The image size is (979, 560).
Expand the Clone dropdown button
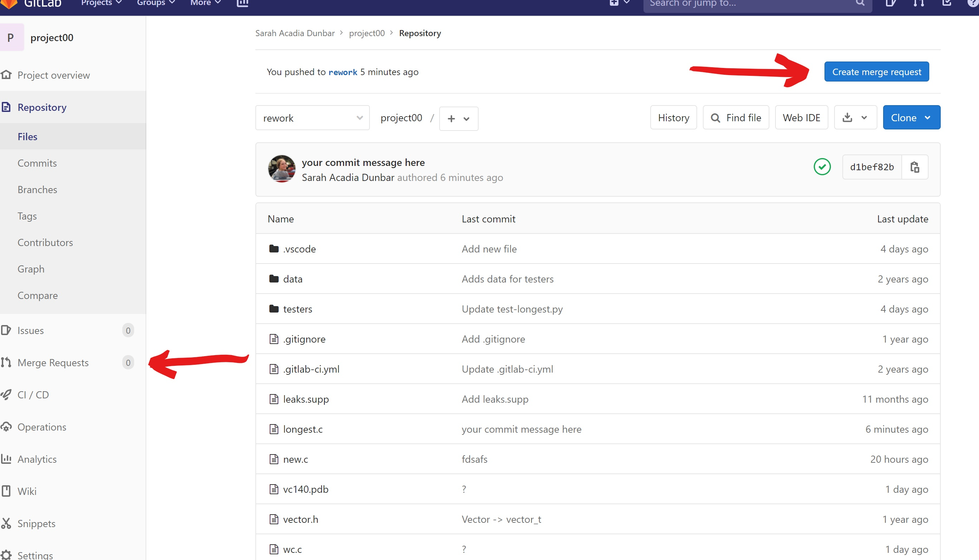click(x=911, y=118)
